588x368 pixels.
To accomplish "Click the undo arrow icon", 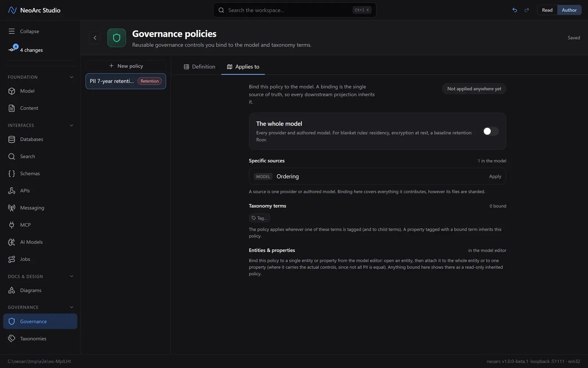I will pos(514,10).
